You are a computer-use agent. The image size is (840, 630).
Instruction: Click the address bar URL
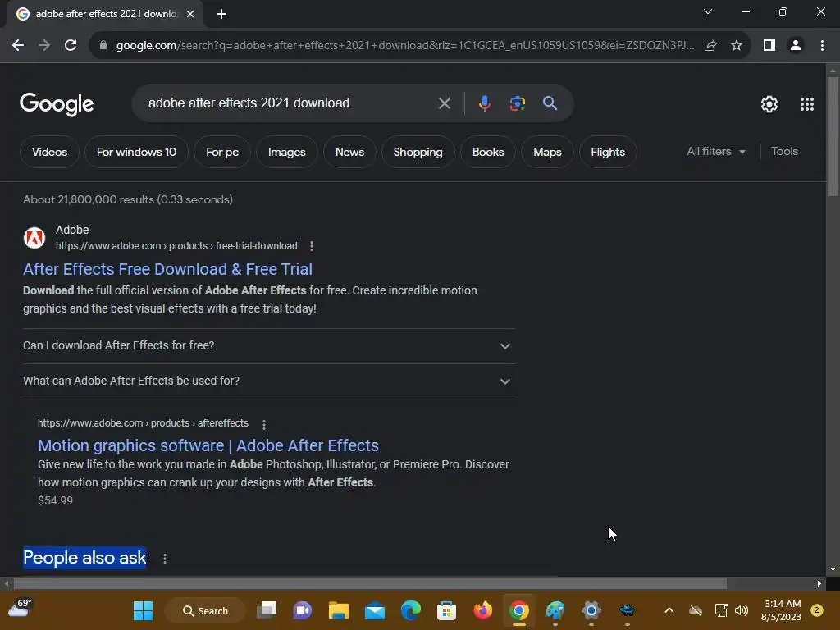(405, 46)
